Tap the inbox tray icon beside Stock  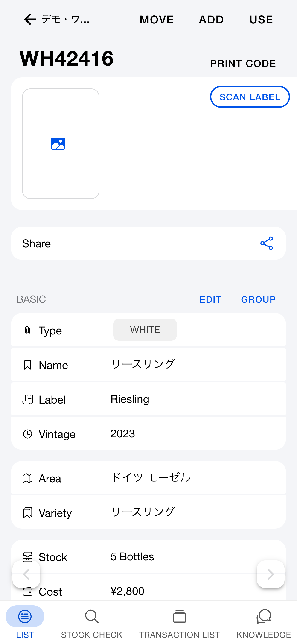[x=27, y=557]
